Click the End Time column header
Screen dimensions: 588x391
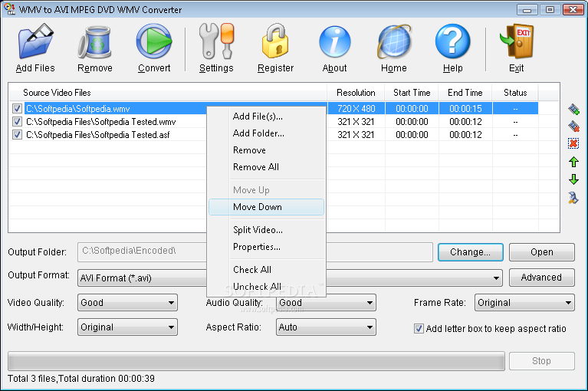point(465,93)
